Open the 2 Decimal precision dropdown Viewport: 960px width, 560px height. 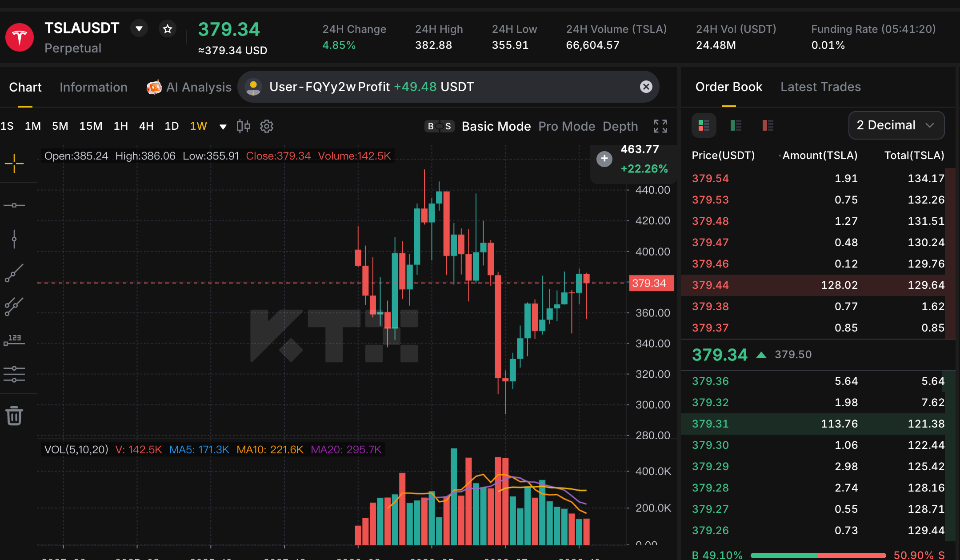[896, 125]
